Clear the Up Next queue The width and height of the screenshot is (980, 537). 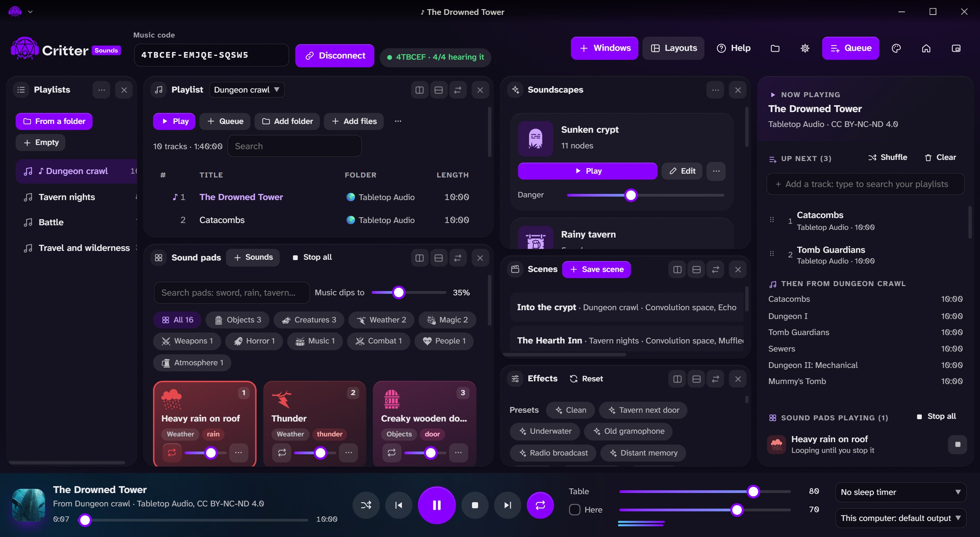tap(941, 158)
